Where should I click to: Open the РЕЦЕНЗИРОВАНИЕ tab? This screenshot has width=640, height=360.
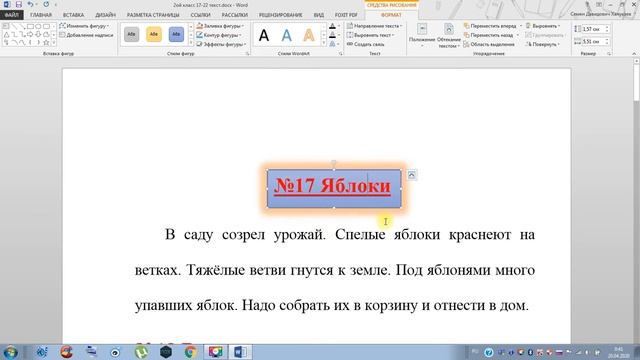pos(280,15)
